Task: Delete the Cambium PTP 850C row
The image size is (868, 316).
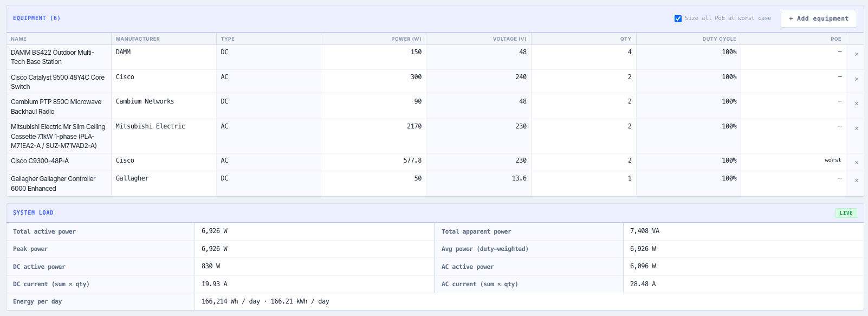Action: pos(856,104)
